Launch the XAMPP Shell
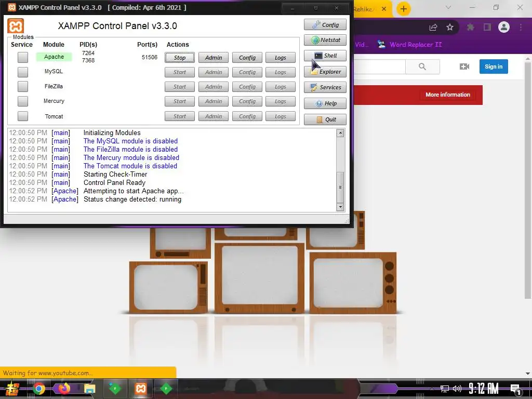The height and width of the screenshot is (399, 532). [x=325, y=56]
